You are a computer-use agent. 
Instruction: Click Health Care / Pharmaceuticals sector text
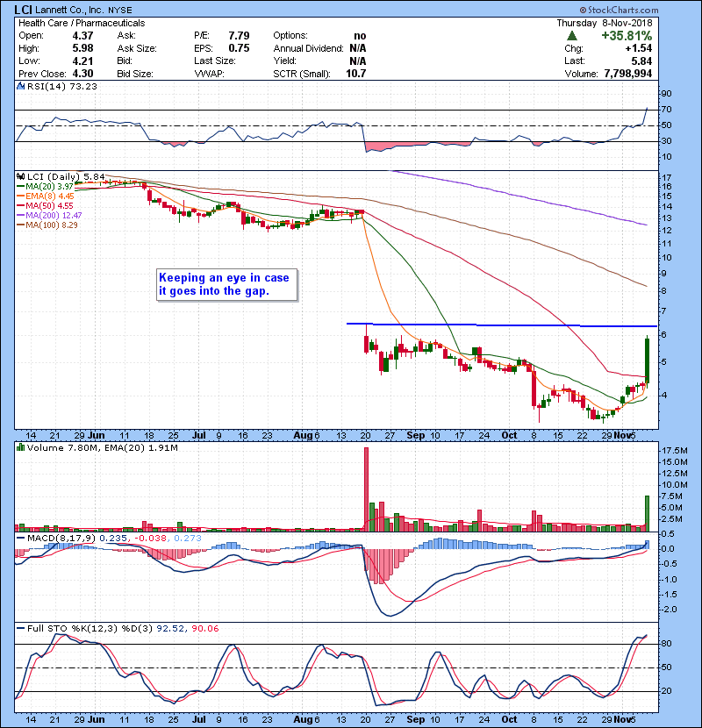[82, 23]
